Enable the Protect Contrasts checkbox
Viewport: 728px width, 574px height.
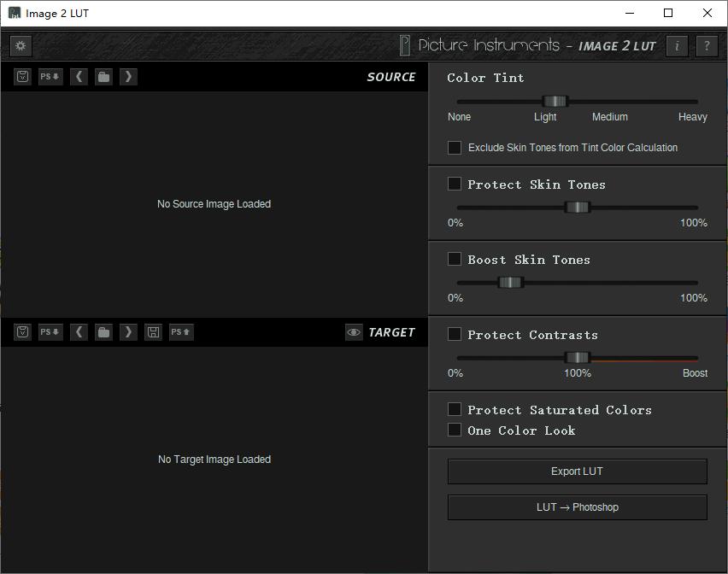(x=455, y=334)
